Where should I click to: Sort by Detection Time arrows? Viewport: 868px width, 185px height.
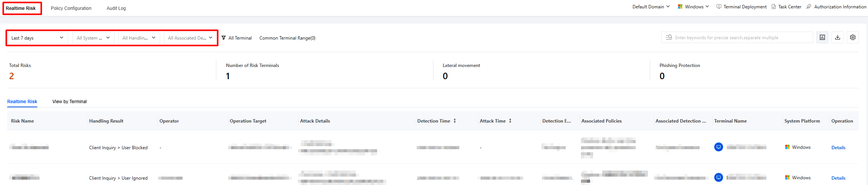coord(455,121)
